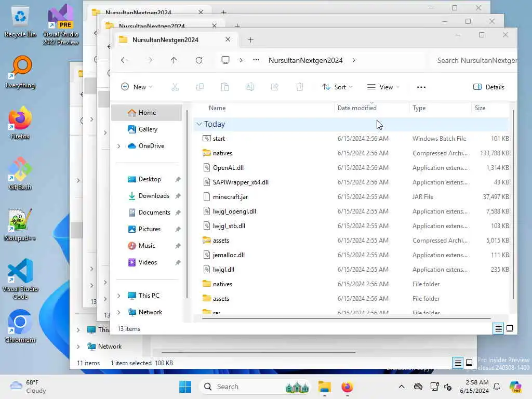This screenshot has height=399, width=532.
Task: Expand Network in the back window
Action: tap(78, 347)
